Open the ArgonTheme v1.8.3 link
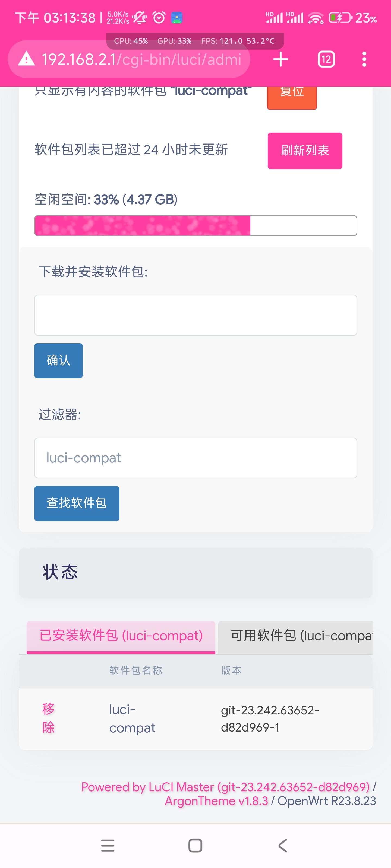 (x=216, y=801)
